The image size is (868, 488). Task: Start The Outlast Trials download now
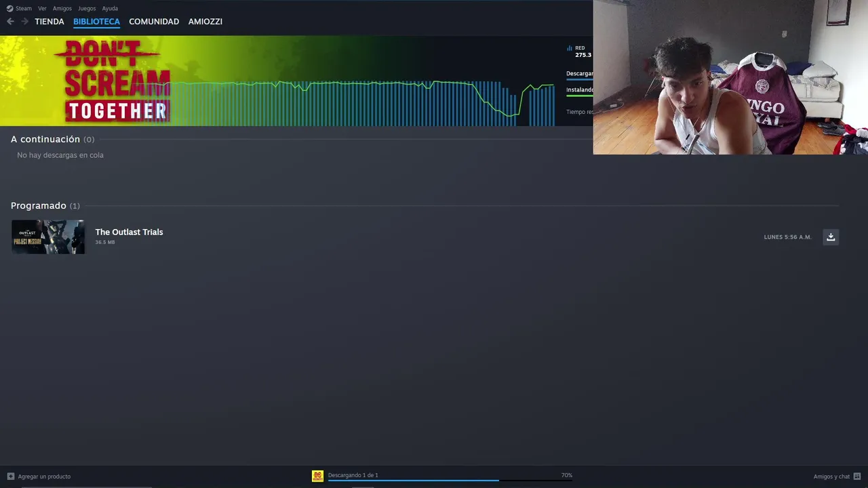[831, 237]
